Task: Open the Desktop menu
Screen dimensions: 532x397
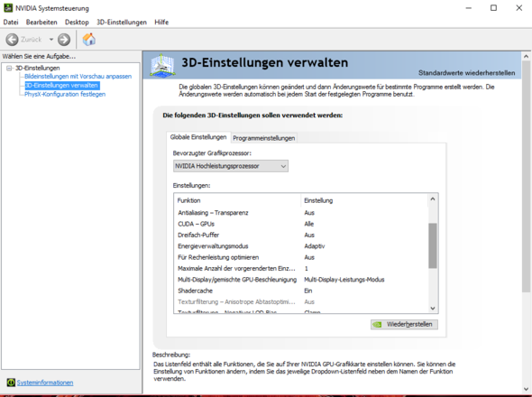Action: tap(77, 22)
